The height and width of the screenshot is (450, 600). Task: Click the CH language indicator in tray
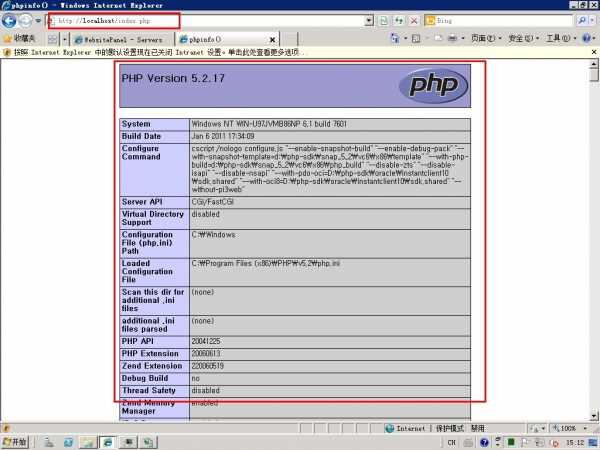[x=452, y=443]
